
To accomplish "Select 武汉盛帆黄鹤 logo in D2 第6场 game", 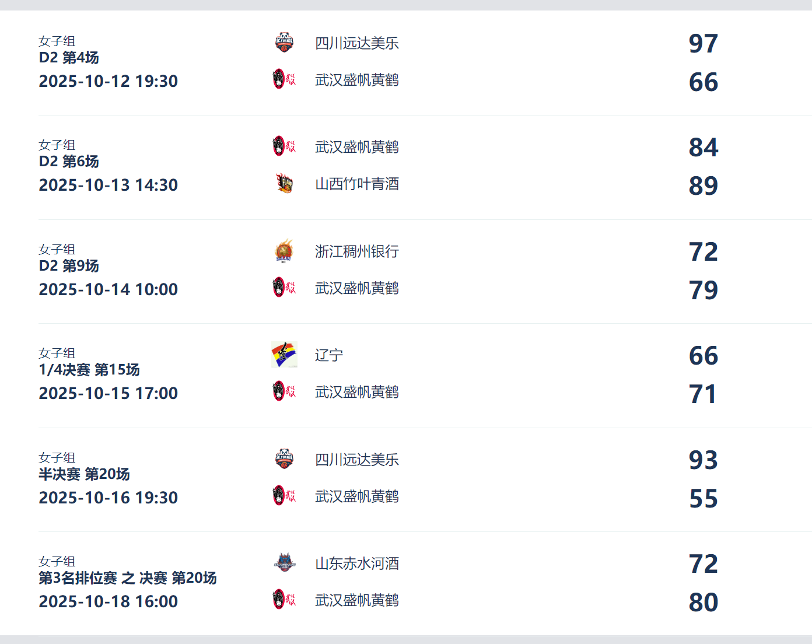I will (x=284, y=146).
